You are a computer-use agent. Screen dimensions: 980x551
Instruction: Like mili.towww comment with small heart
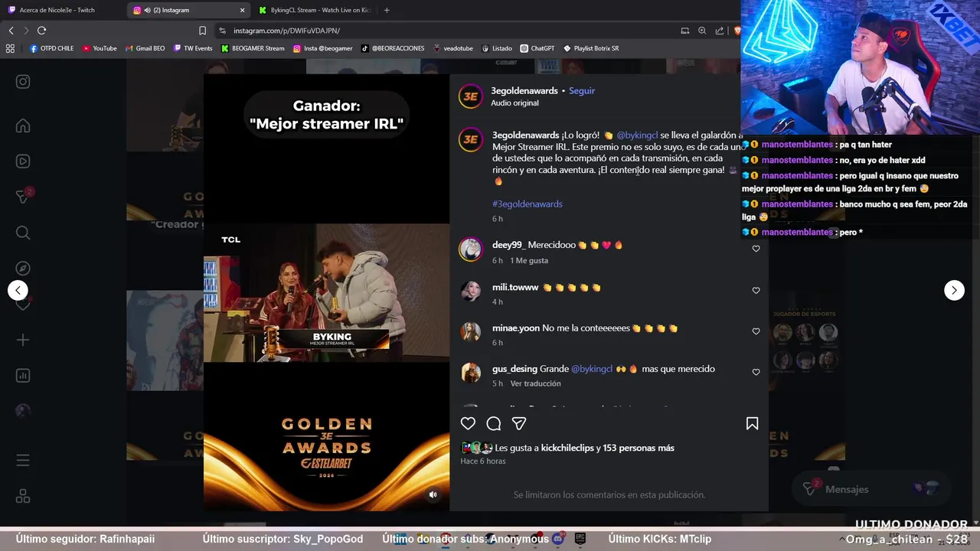tap(756, 291)
